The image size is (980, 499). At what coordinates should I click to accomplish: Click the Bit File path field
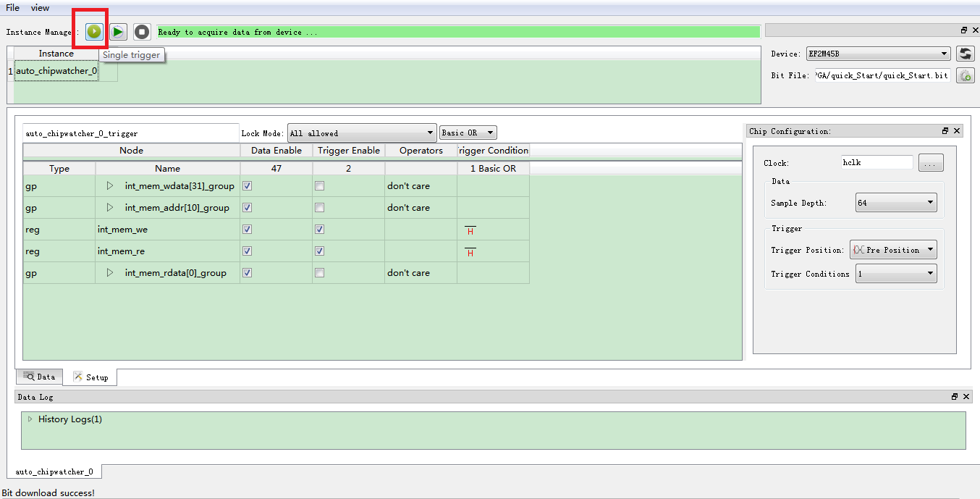(x=882, y=75)
